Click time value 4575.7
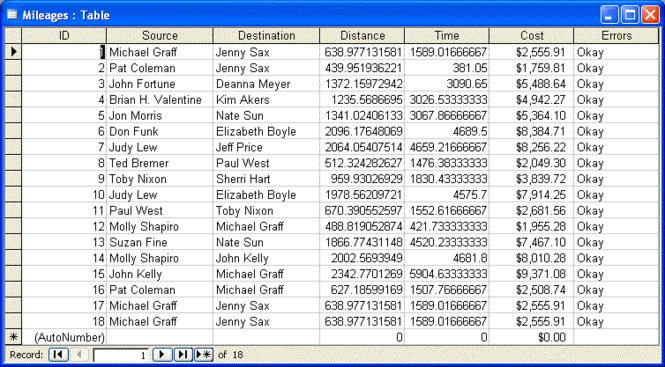 coord(447,195)
